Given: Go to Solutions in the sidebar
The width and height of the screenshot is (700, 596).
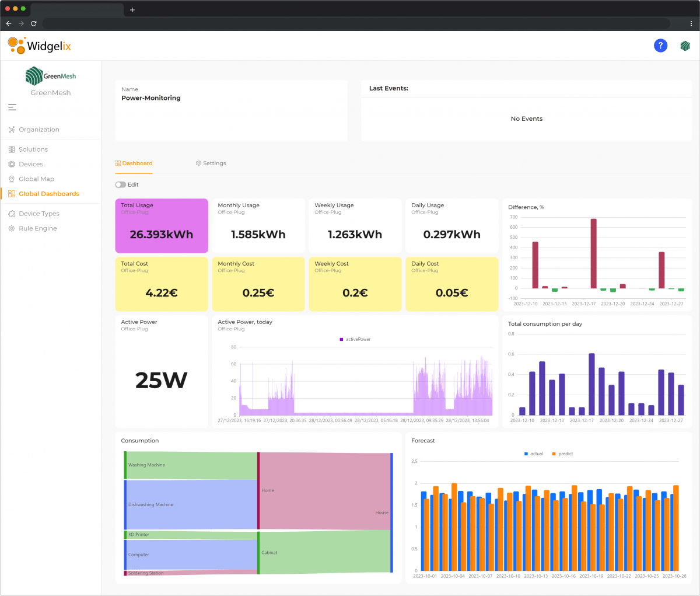Looking at the screenshot, I should click(x=33, y=149).
